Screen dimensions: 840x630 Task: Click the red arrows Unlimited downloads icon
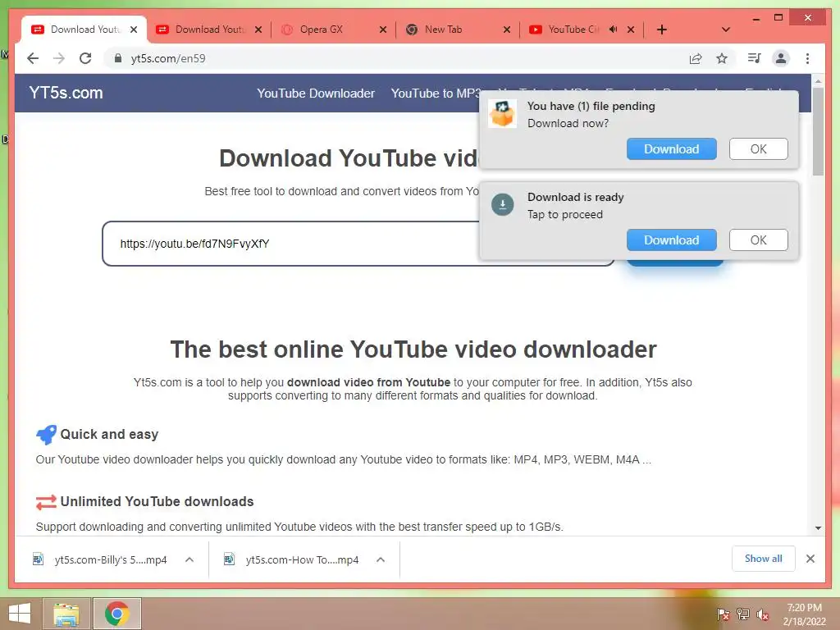(46, 502)
